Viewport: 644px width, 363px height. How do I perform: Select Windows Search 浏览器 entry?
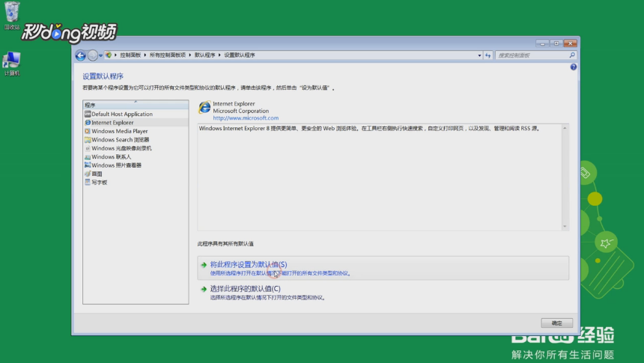(x=136, y=140)
